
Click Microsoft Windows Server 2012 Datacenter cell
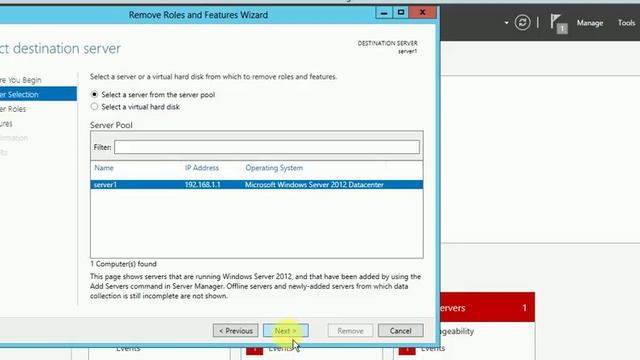point(314,184)
